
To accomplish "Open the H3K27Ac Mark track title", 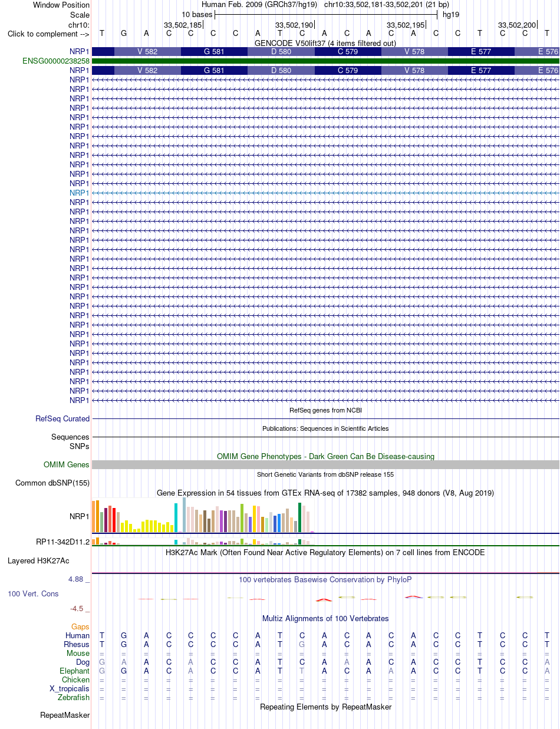I will pos(325,553).
